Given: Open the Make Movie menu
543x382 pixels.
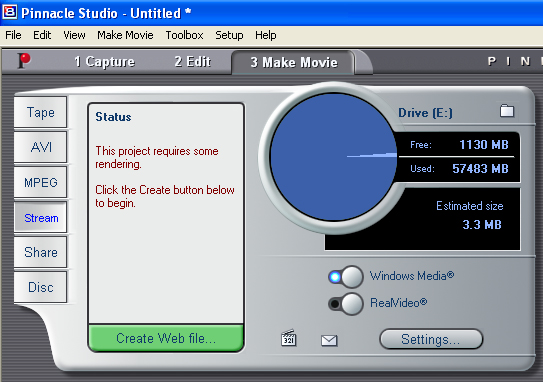Looking at the screenshot, I should 125,35.
